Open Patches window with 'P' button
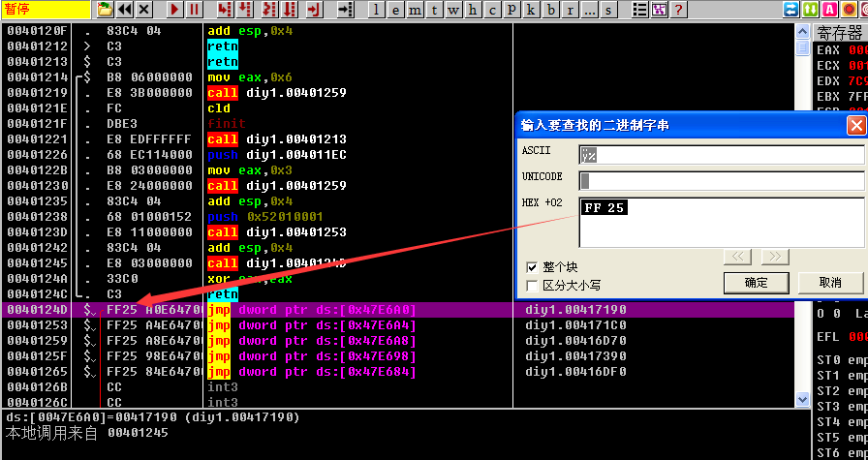This screenshot has height=460, width=868. [511, 10]
